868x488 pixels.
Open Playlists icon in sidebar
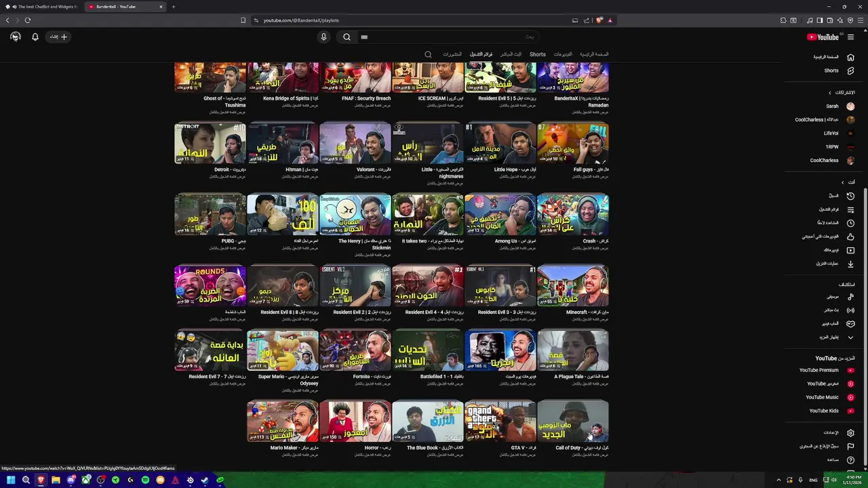tap(850, 209)
